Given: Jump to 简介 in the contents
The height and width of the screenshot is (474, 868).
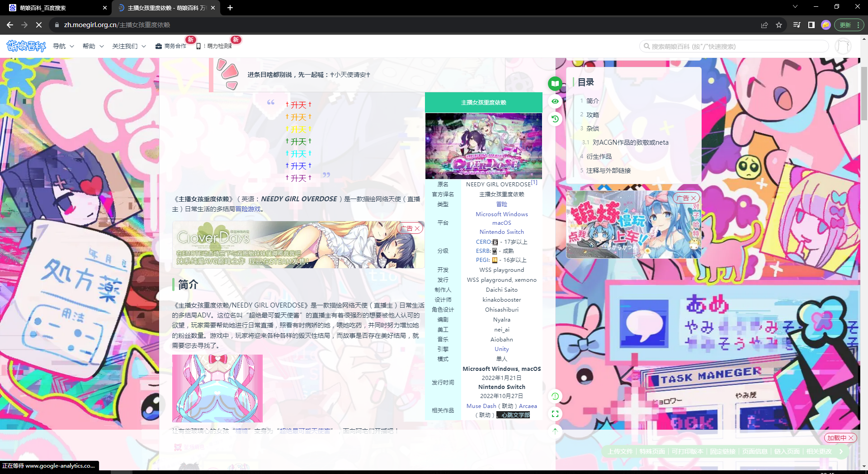Looking at the screenshot, I should pos(592,101).
